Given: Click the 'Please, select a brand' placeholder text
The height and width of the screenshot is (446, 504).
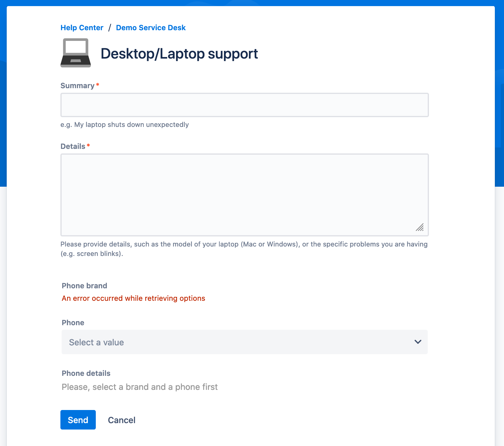Looking at the screenshot, I should 139,387.
